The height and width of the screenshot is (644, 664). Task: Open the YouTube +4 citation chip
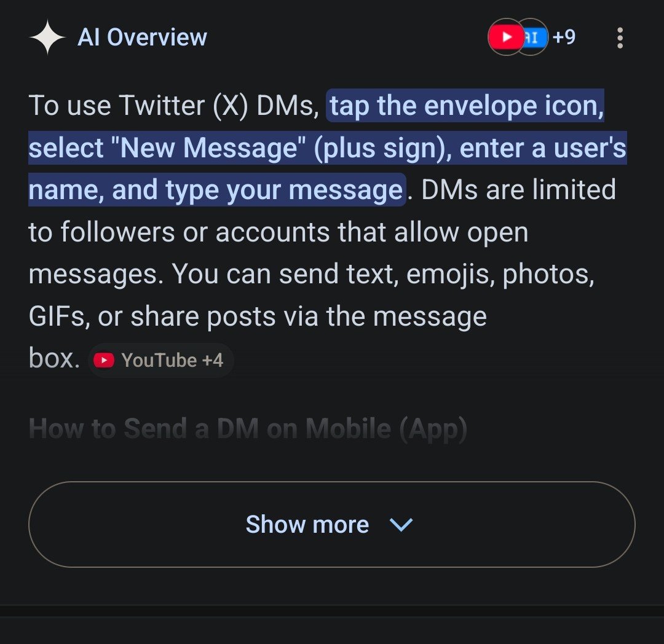click(x=161, y=360)
